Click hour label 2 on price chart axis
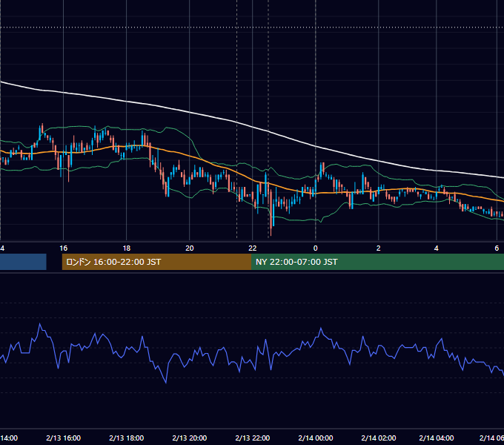Screen dimensions: 504x445 (378, 248)
